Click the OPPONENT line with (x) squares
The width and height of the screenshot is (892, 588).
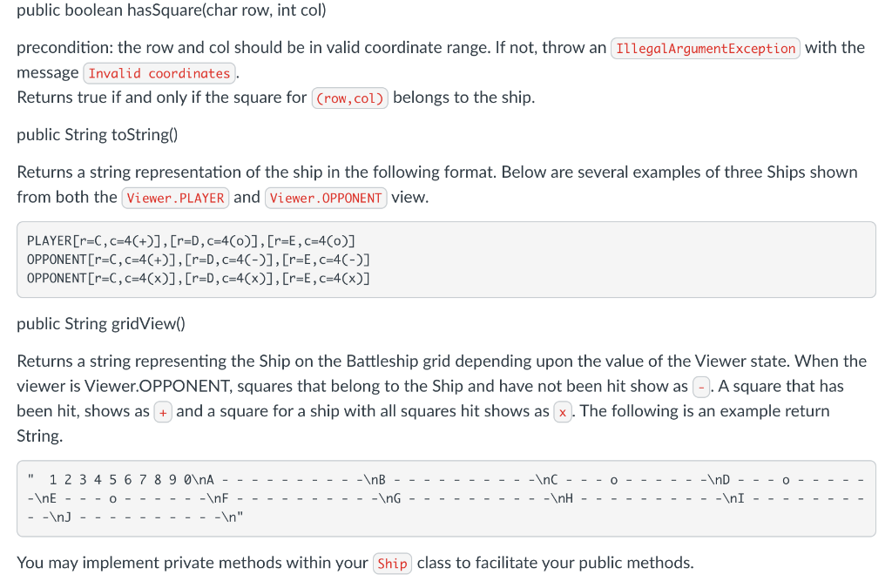[199, 278]
